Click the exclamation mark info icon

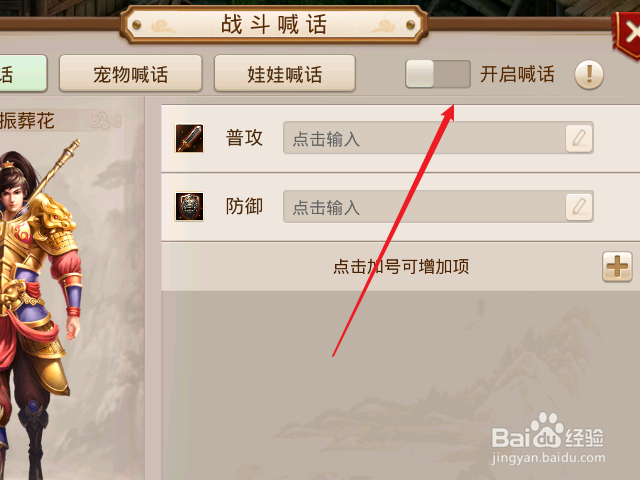[x=589, y=75]
